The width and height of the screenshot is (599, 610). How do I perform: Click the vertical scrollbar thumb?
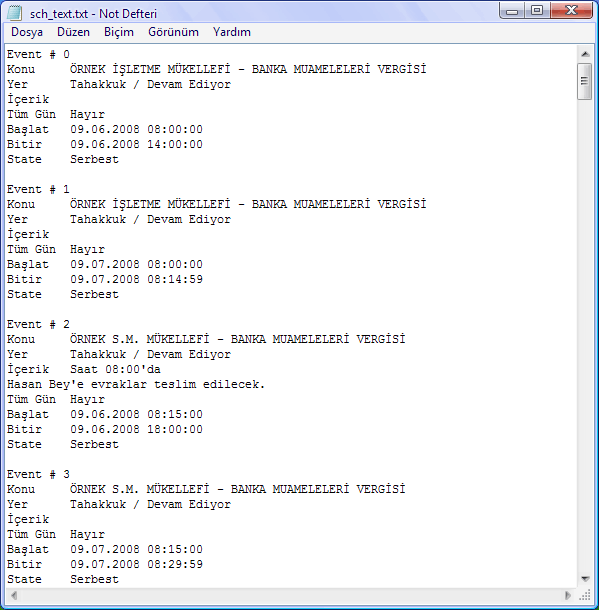click(x=585, y=81)
